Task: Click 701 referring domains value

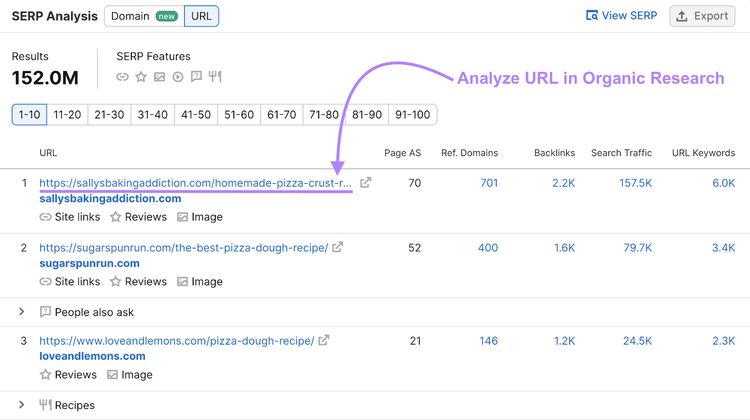Action: point(489,183)
